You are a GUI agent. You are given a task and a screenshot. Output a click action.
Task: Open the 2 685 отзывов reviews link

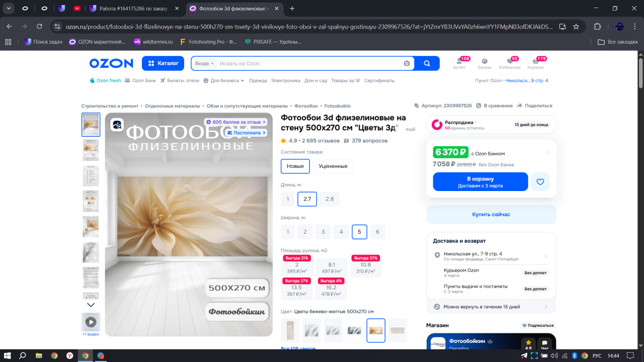tap(320, 141)
